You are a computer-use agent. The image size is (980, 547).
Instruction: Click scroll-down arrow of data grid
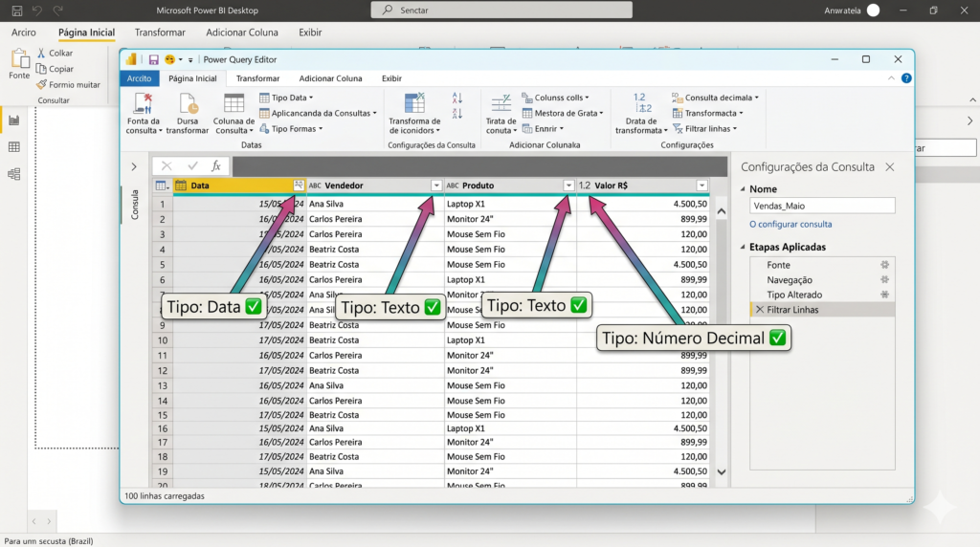[x=722, y=472]
